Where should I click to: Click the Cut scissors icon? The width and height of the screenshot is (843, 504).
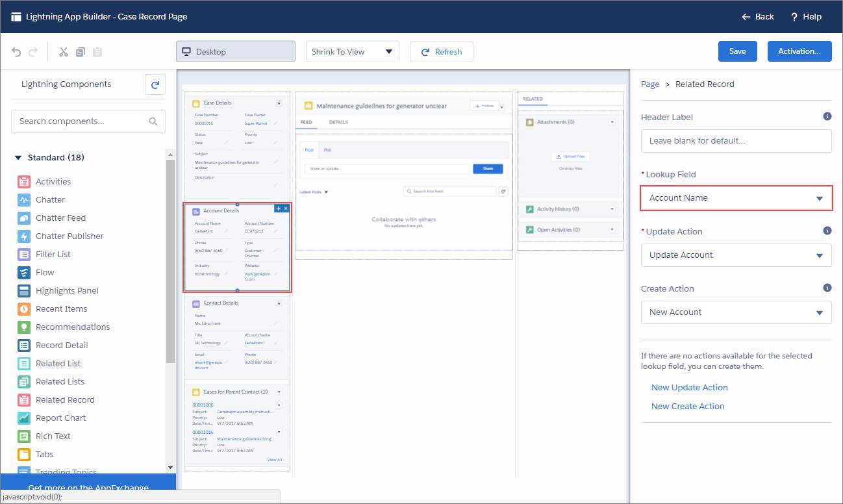63,52
